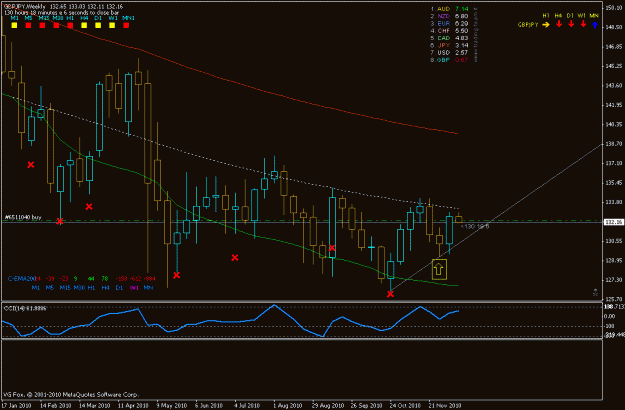Viewport: 625px width, 410px height.
Task: Click the red square under MN1 label
Action: point(126,25)
